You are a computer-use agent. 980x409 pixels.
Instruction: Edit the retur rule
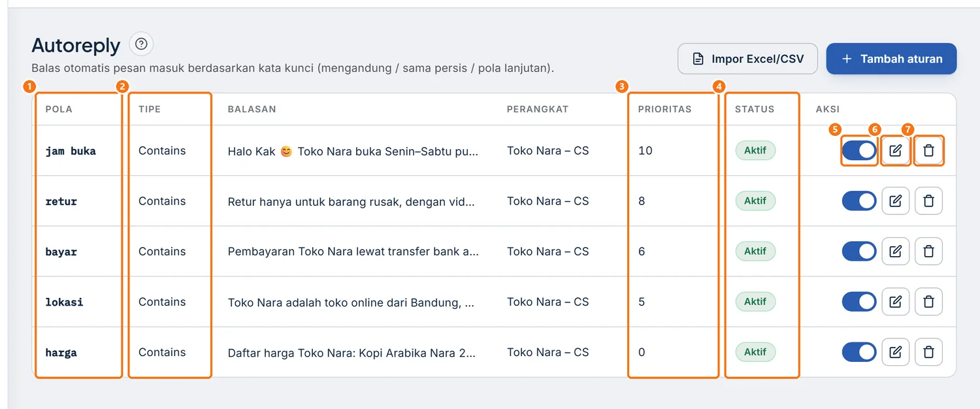click(896, 201)
